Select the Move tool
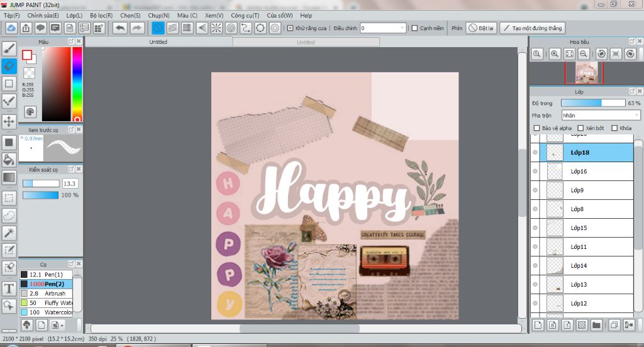 [x=9, y=121]
